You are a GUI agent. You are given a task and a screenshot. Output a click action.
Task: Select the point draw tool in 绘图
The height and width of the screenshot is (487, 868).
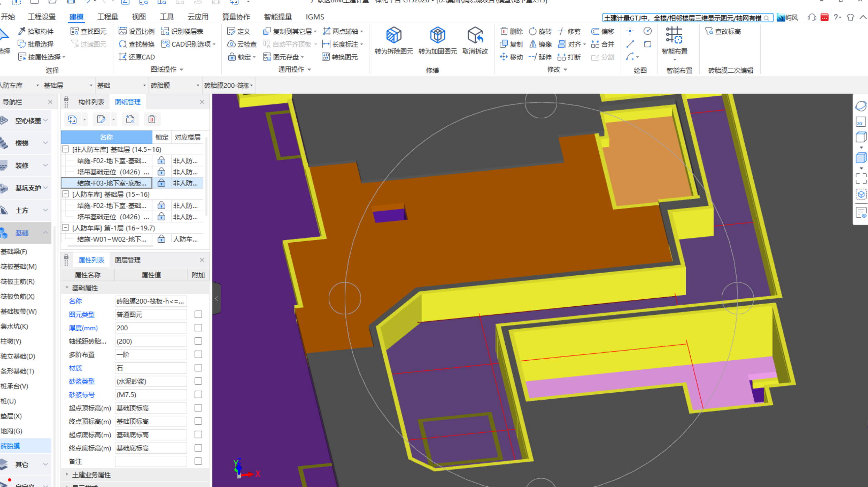coord(630,31)
